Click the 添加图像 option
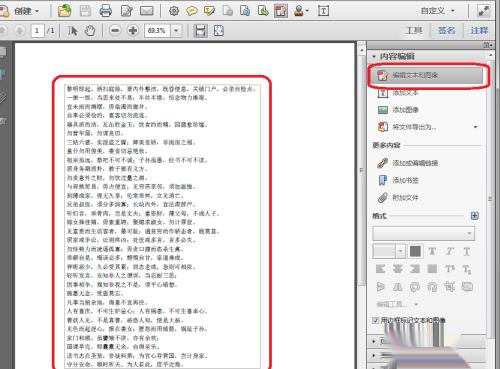The image size is (500, 369). [405, 110]
